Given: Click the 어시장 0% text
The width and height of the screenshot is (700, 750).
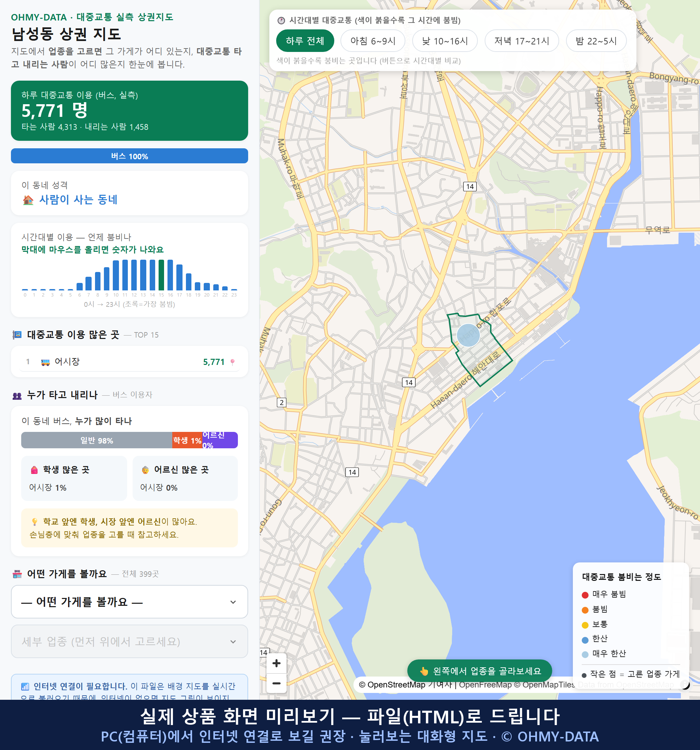Looking at the screenshot, I should click(159, 488).
